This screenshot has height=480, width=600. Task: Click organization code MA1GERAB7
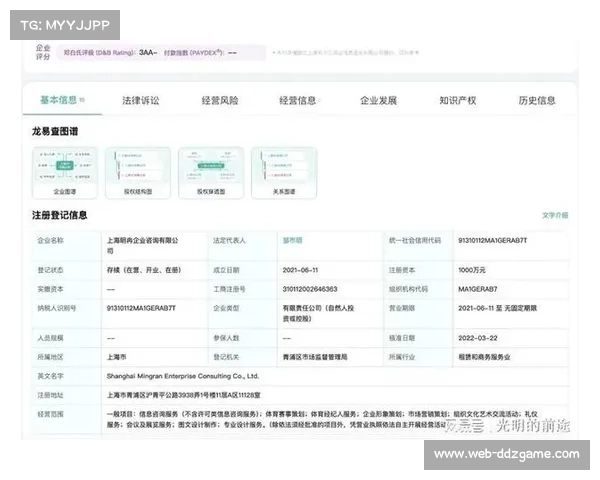(x=478, y=289)
